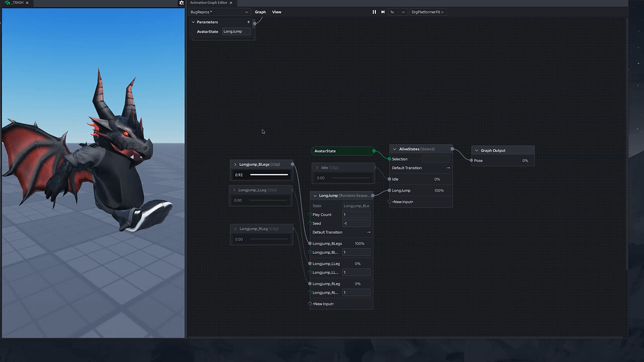Click the Seed input pin
Screen dimensions: 644x362
point(309,223)
